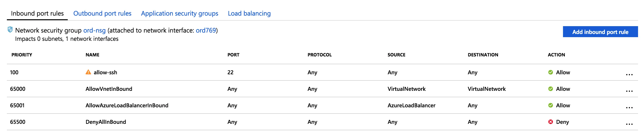This screenshot has height=133, width=644.
Task: Select the DenyAllInBound rule name
Action: (x=106, y=122)
